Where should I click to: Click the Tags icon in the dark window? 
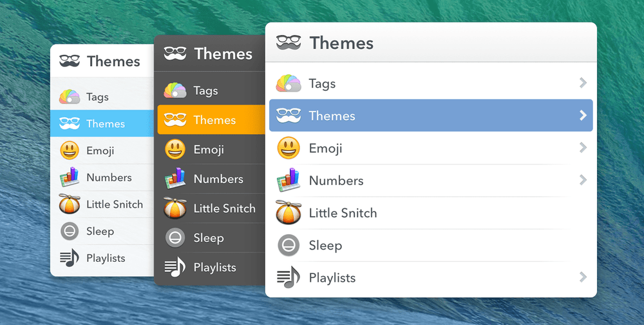click(x=175, y=90)
